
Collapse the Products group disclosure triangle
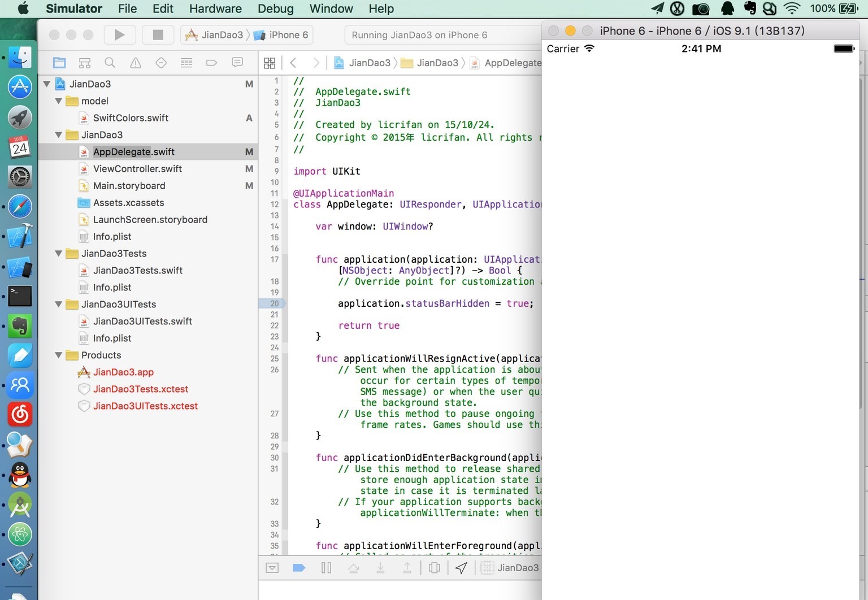[x=59, y=355]
